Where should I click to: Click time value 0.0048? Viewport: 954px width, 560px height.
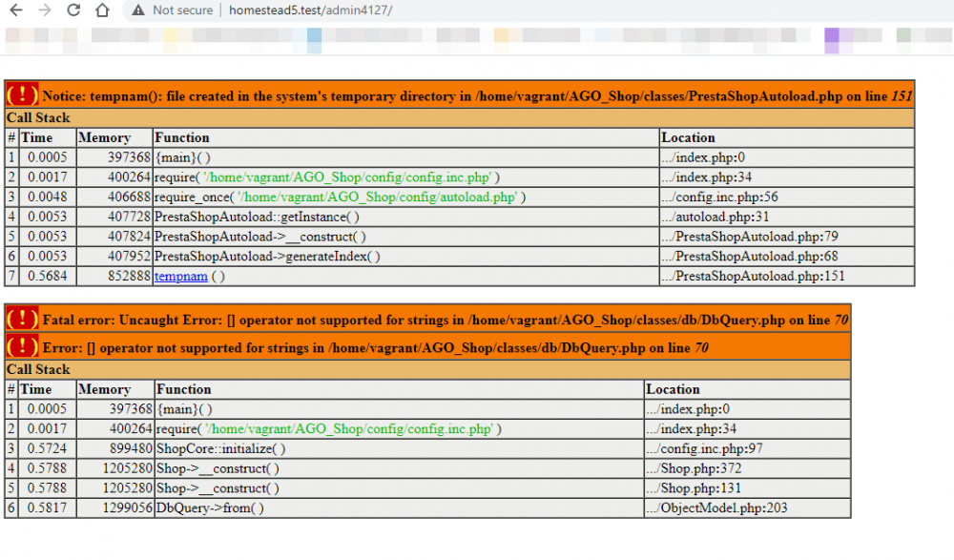48,197
